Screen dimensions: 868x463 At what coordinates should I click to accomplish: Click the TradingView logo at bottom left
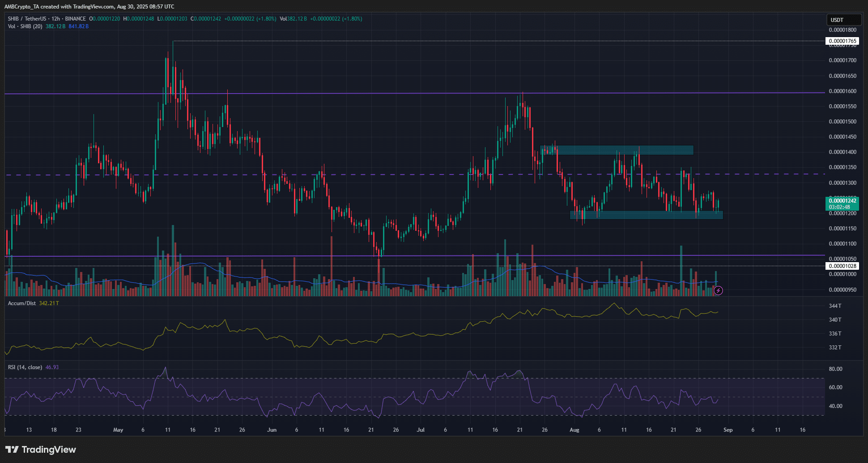(41, 450)
